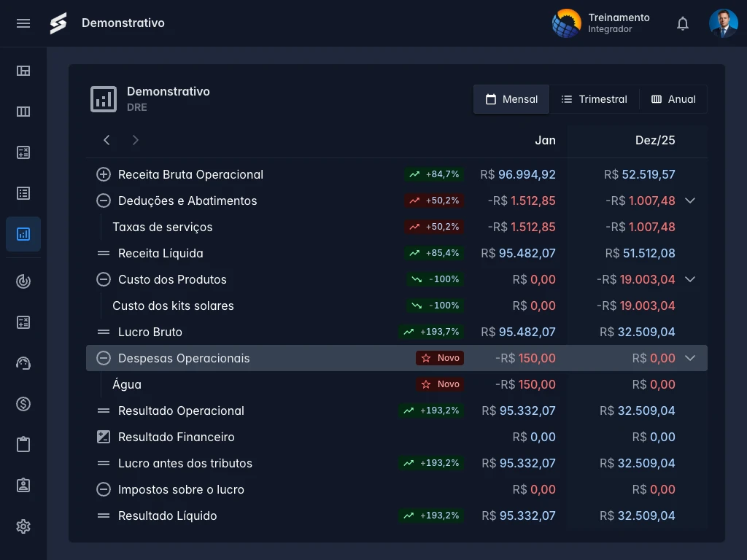Click the notification bell icon

pos(683,23)
